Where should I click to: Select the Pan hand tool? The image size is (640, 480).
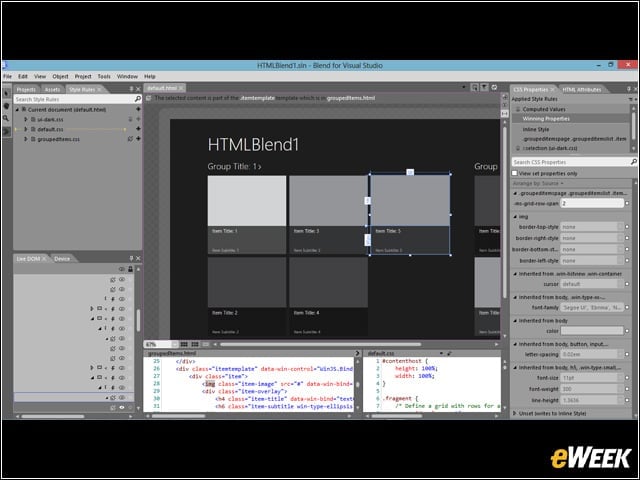6,106
